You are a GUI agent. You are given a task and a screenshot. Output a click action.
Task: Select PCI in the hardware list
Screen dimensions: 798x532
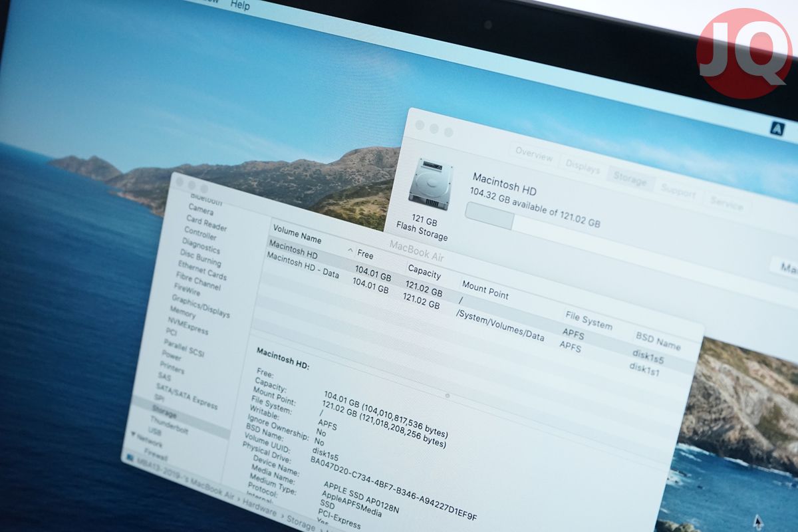[171, 332]
